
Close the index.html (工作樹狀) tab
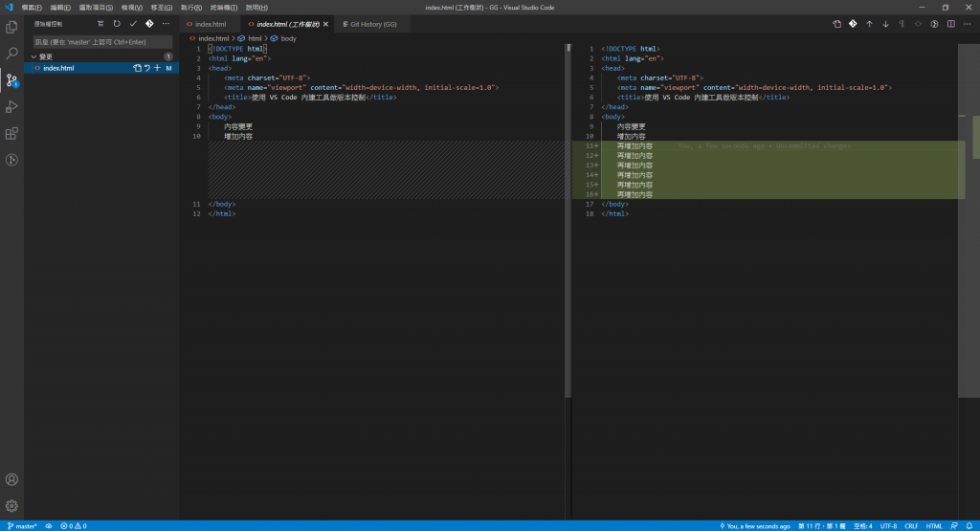pyautogui.click(x=325, y=24)
